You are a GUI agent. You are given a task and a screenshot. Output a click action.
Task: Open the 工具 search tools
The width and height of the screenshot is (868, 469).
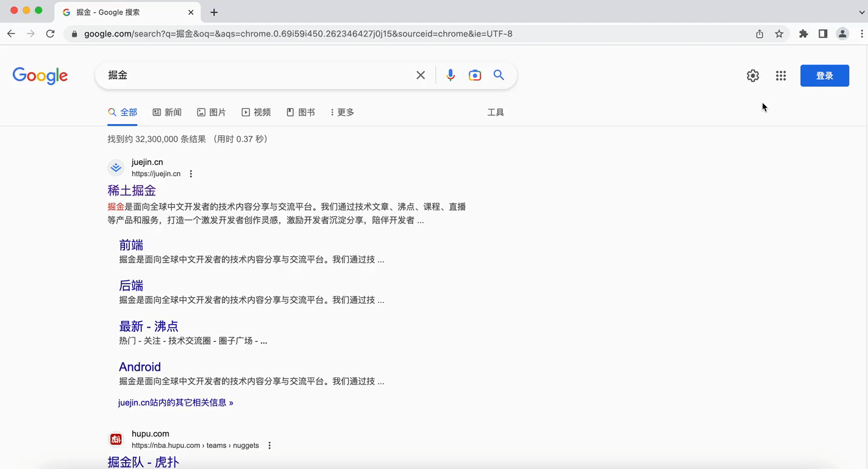coord(496,112)
